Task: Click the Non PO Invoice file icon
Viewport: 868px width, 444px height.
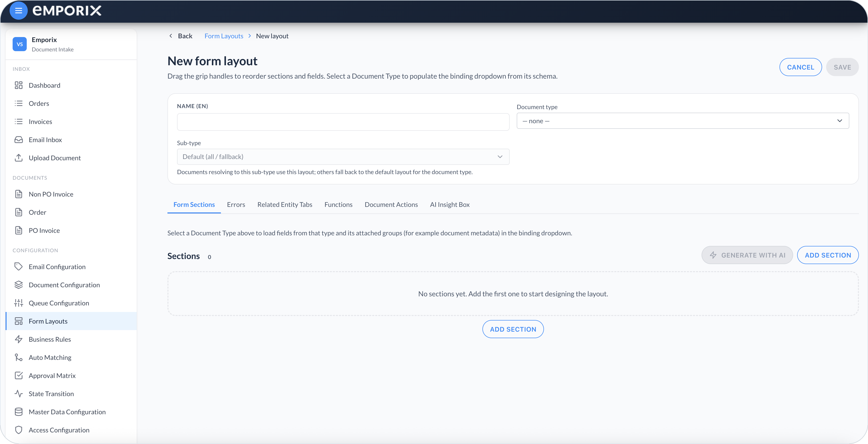Action: (x=18, y=194)
